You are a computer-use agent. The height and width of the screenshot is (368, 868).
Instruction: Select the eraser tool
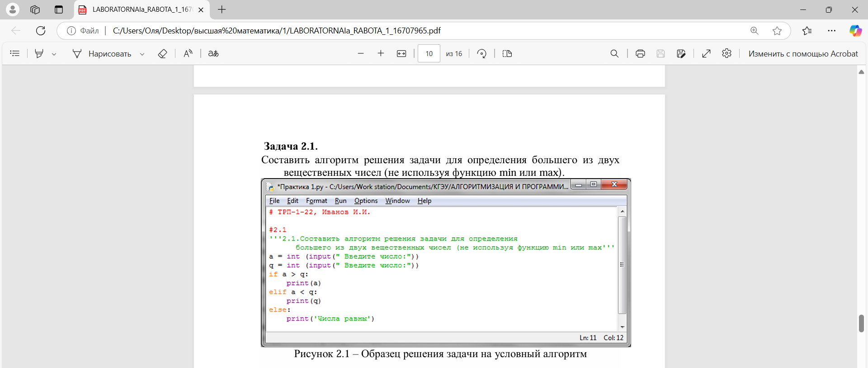pos(163,53)
